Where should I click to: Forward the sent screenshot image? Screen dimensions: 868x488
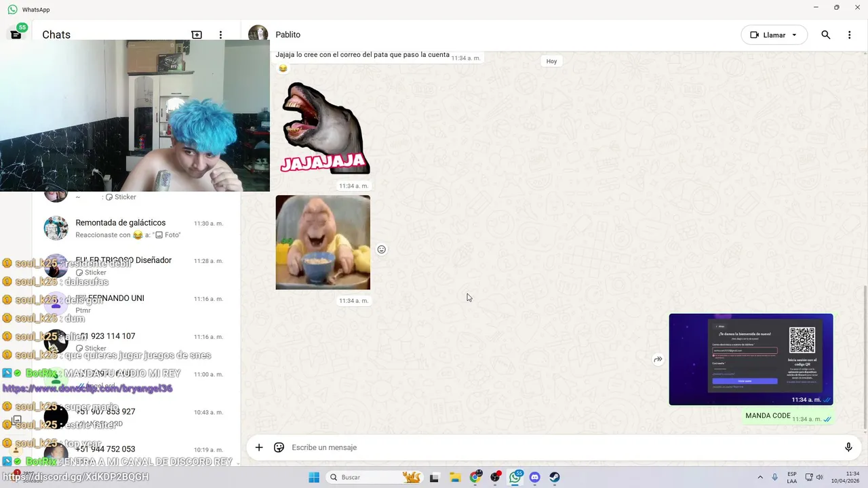pos(658,359)
